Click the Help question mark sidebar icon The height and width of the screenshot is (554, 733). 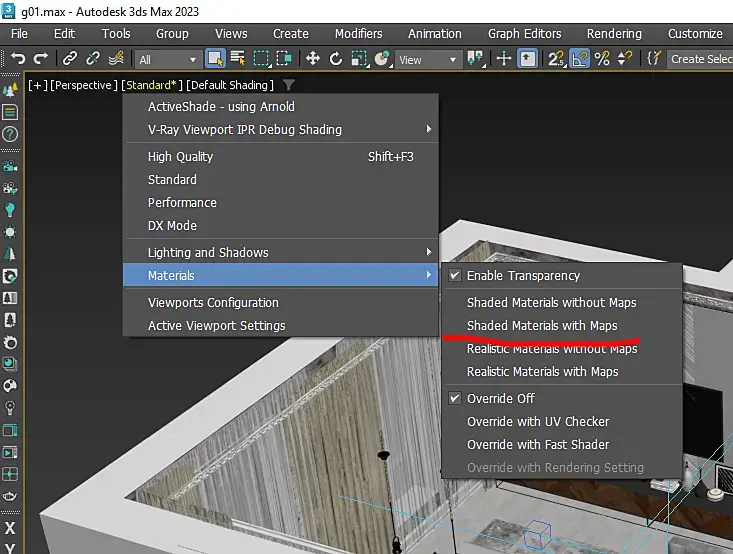point(10,134)
